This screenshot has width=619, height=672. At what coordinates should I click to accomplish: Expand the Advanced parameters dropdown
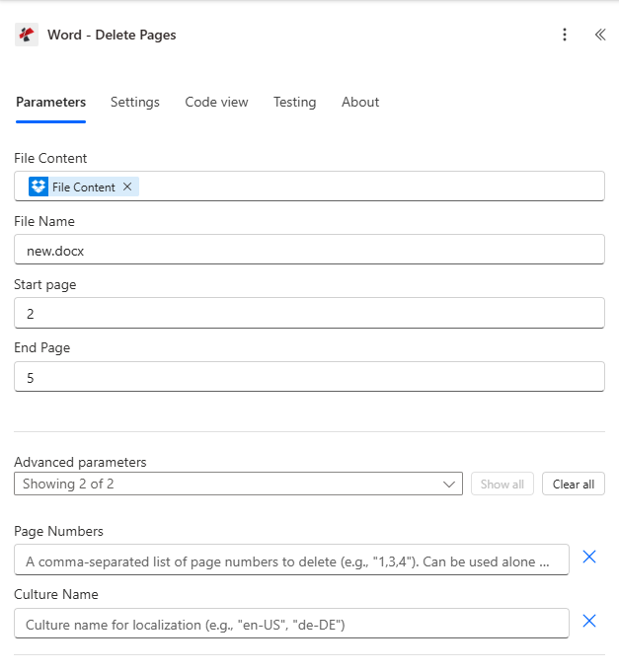238,484
